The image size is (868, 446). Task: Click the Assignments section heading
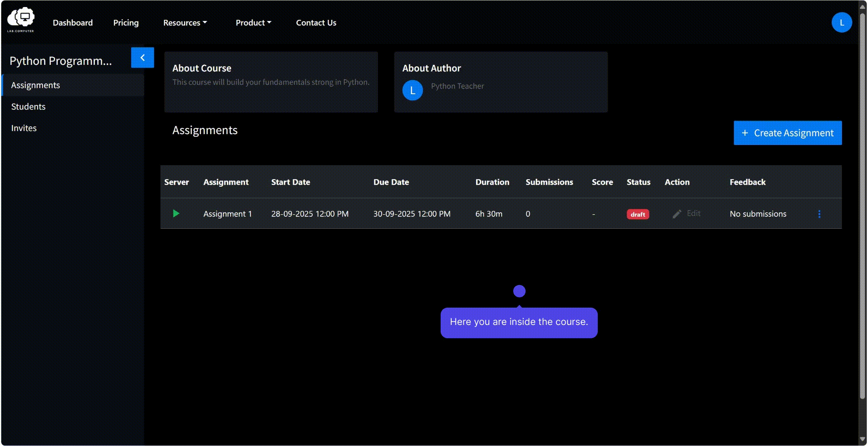point(205,130)
